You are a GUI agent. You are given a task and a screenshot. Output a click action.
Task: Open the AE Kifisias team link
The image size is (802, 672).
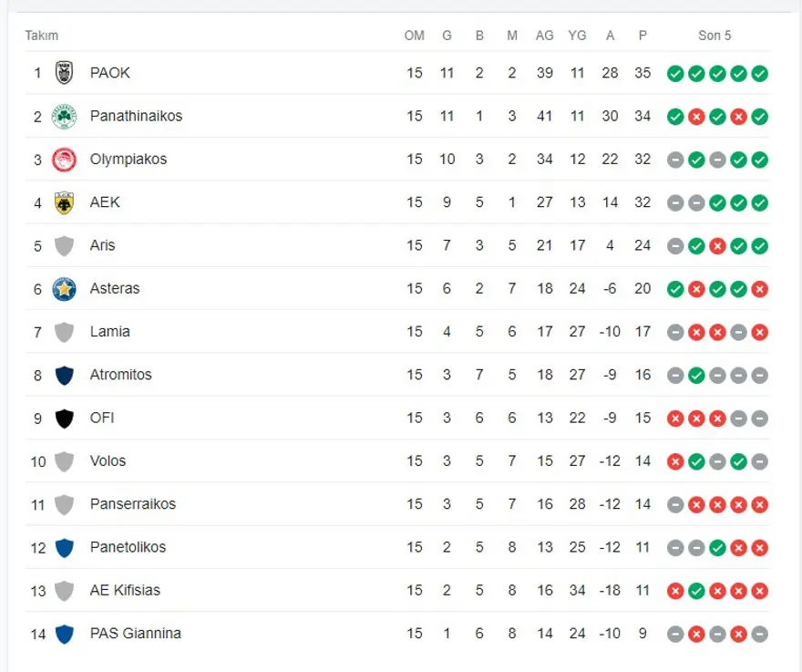[x=125, y=591]
